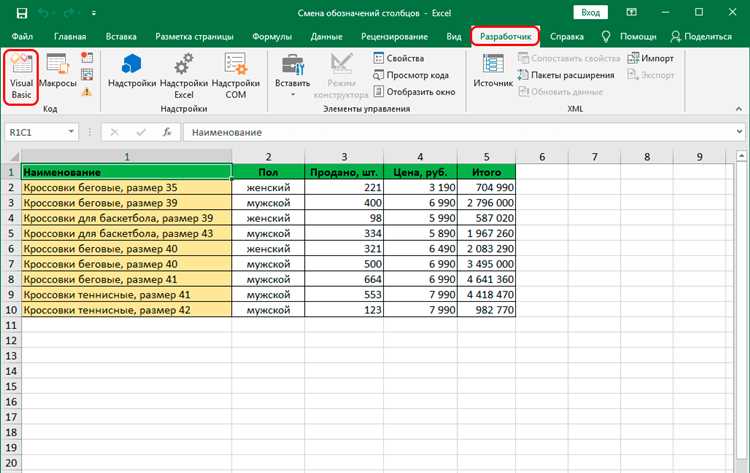Screen dimensions: 750x473
Task: Redo the last action
Action: tap(69, 13)
